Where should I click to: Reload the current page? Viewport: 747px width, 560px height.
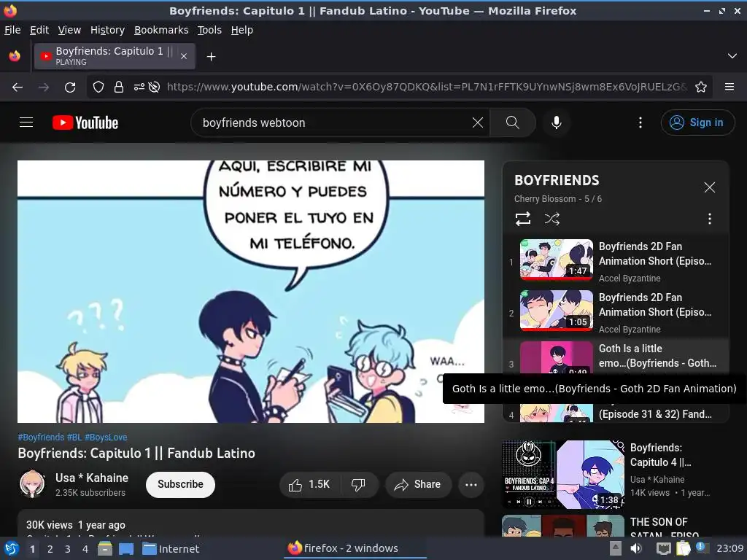[70, 87]
